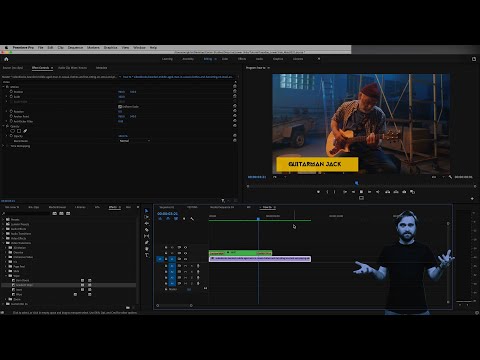Select the Track Select Forward tool

pyautogui.click(x=146, y=217)
